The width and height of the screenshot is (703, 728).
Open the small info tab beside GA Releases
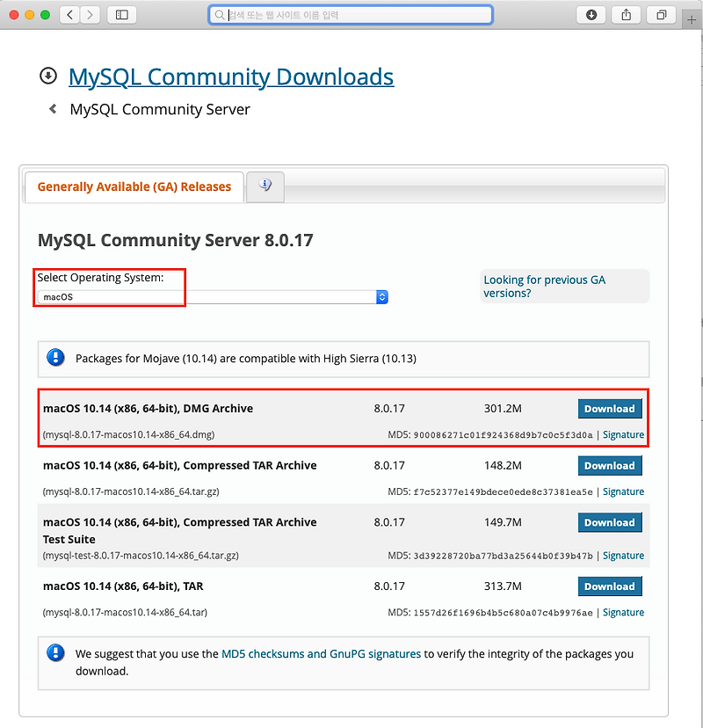tap(265, 186)
